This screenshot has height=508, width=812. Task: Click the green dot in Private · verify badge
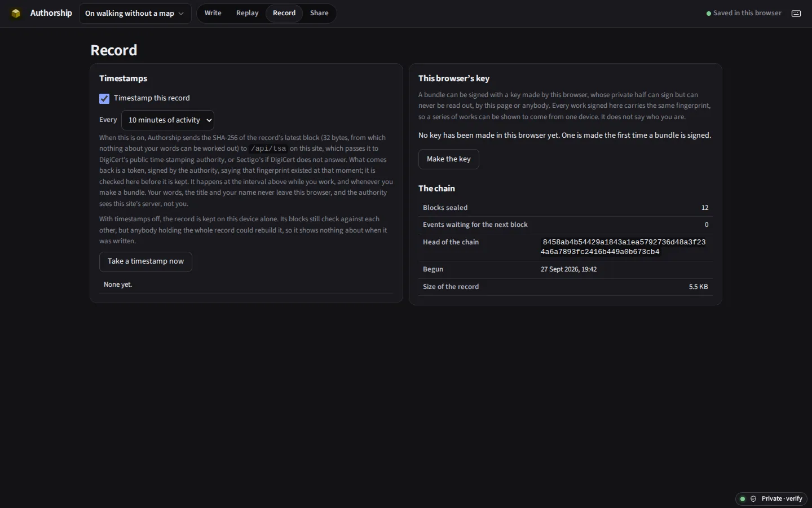(743, 499)
